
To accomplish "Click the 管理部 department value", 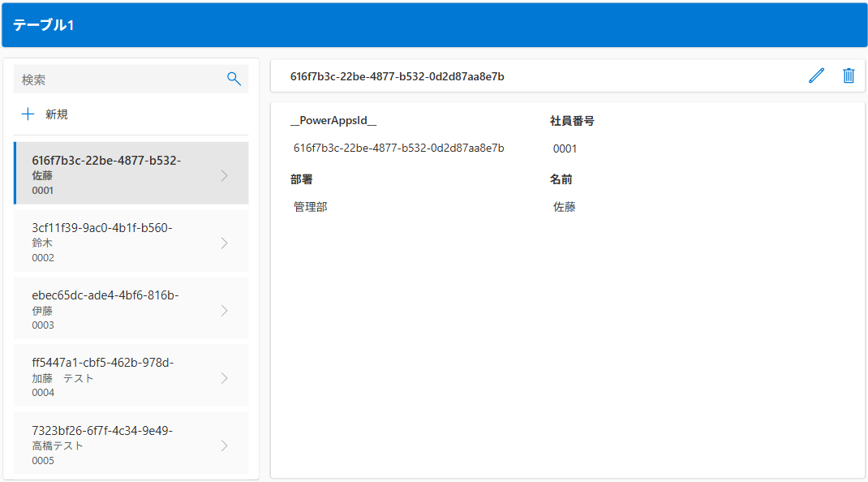I will (310, 207).
